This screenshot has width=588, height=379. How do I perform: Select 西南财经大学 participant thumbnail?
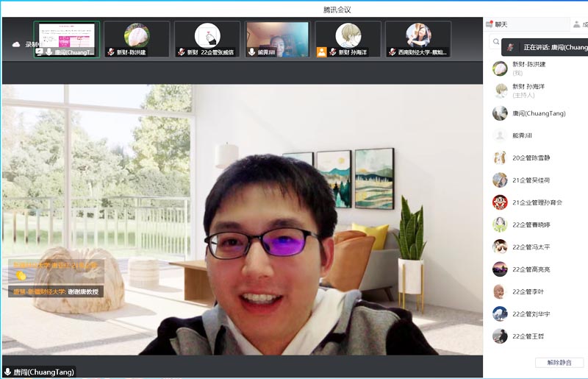pyautogui.click(x=417, y=38)
